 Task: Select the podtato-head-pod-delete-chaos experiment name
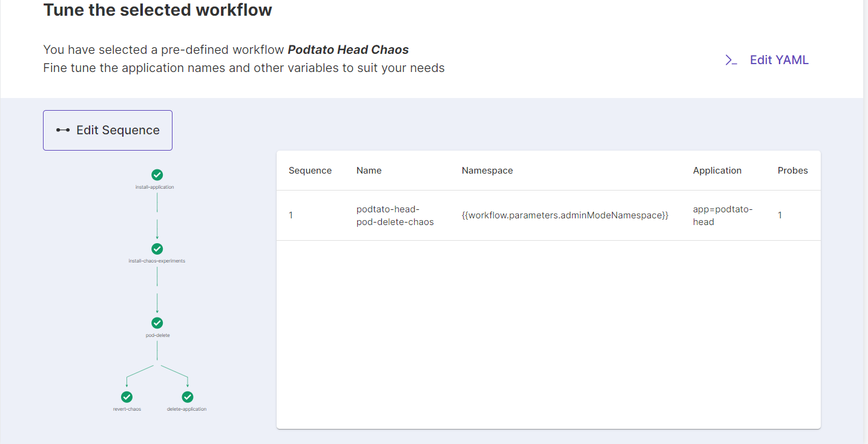[395, 215]
